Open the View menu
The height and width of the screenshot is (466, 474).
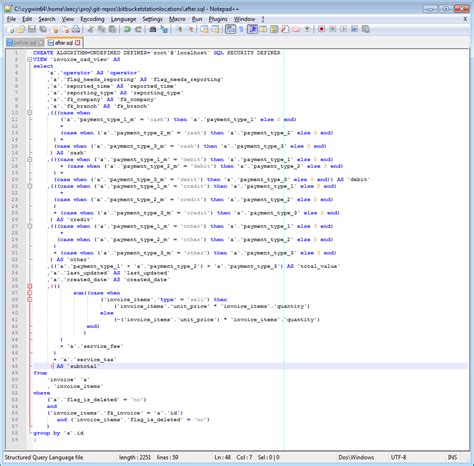(68, 19)
